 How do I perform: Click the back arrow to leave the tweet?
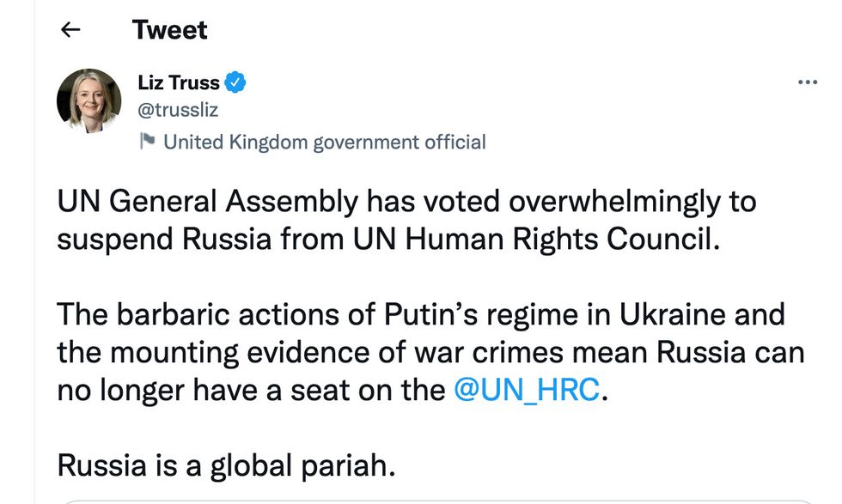69,29
